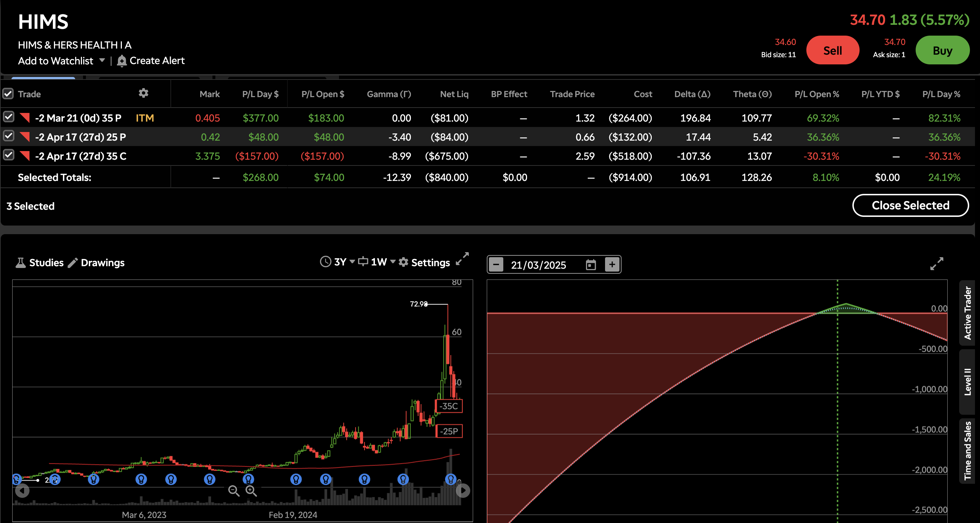Open the Studies flask icon

pos(20,263)
